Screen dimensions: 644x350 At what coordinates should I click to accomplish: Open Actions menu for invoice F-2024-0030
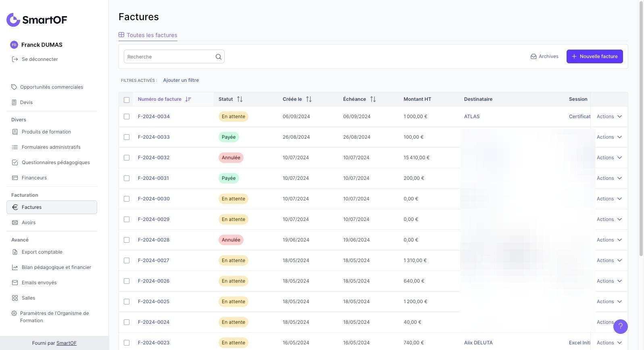pos(609,199)
